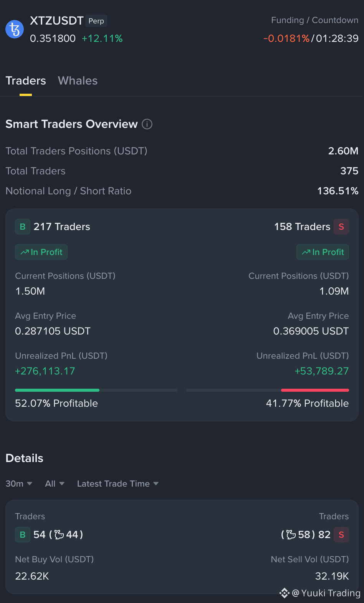Open the All filter dropdown
The image size is (364, 603).
pyautogui.click(x=55, y=484)
